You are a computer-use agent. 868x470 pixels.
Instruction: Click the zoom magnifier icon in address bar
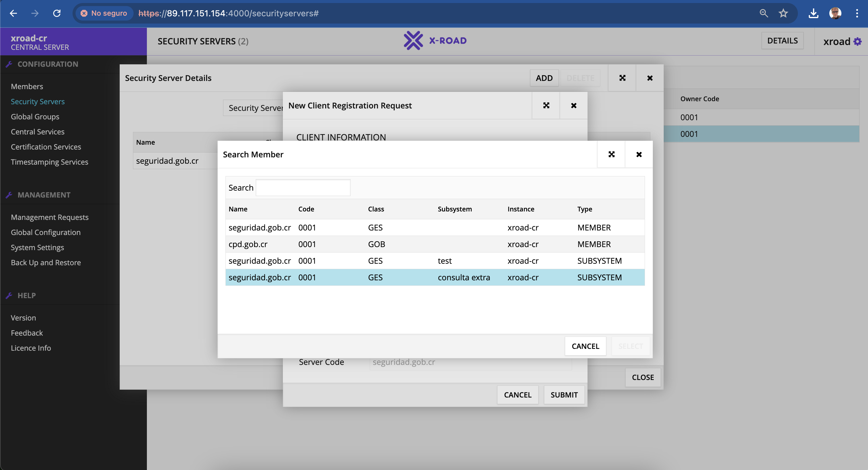click(763, 13)
